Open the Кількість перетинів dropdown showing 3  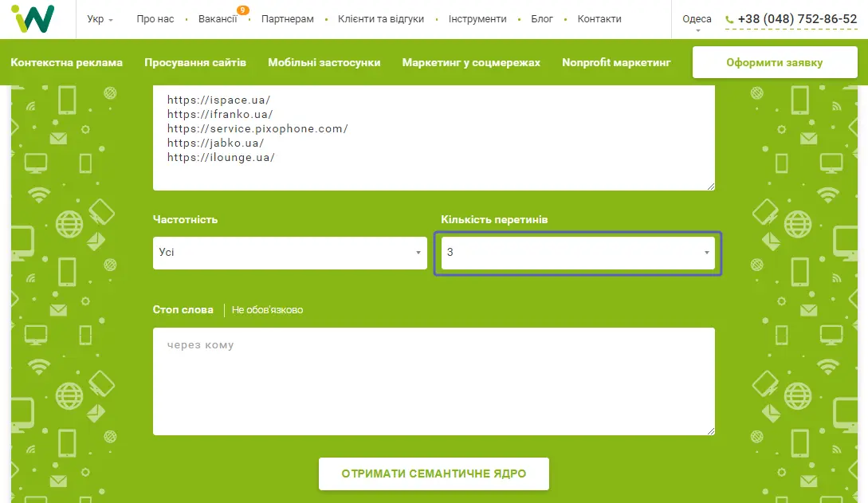pos(578,253)
